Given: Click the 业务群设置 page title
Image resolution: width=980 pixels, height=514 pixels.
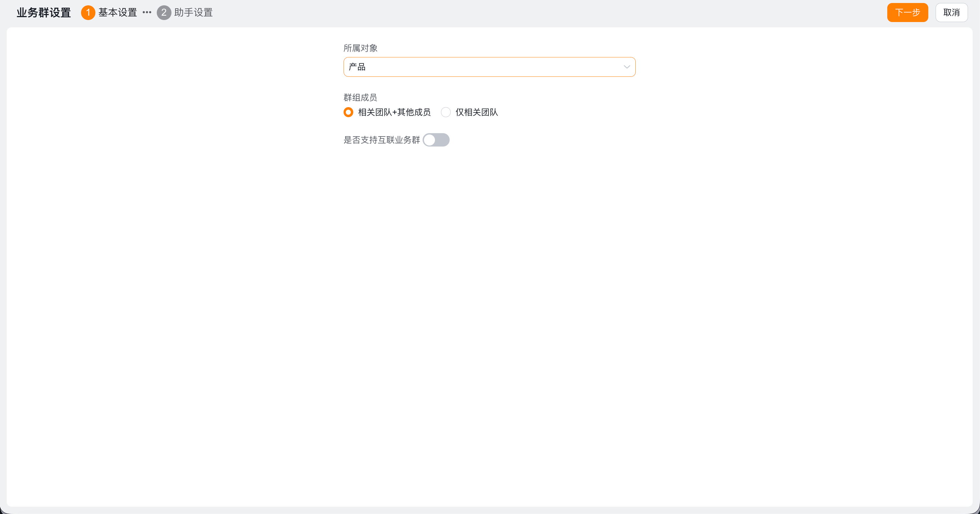Looking at the screenshot, I should point(44,13).
